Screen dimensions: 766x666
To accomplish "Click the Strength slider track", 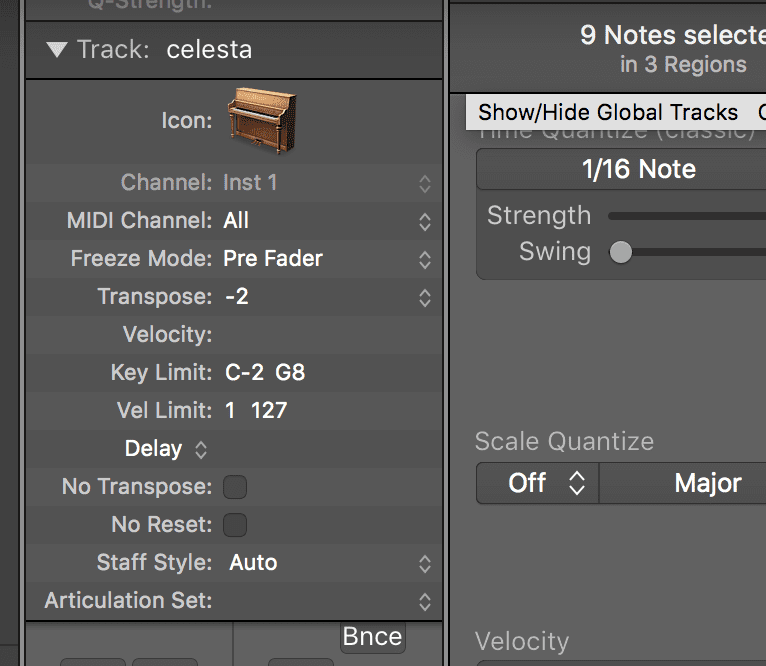I will pyautogui.click(x=690, y=216).
